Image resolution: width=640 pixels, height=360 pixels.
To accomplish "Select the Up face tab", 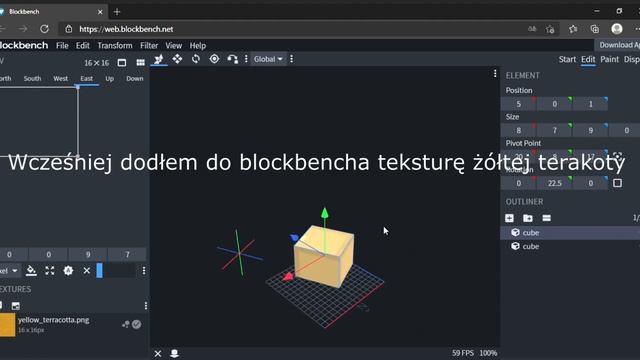I will 109,78.
